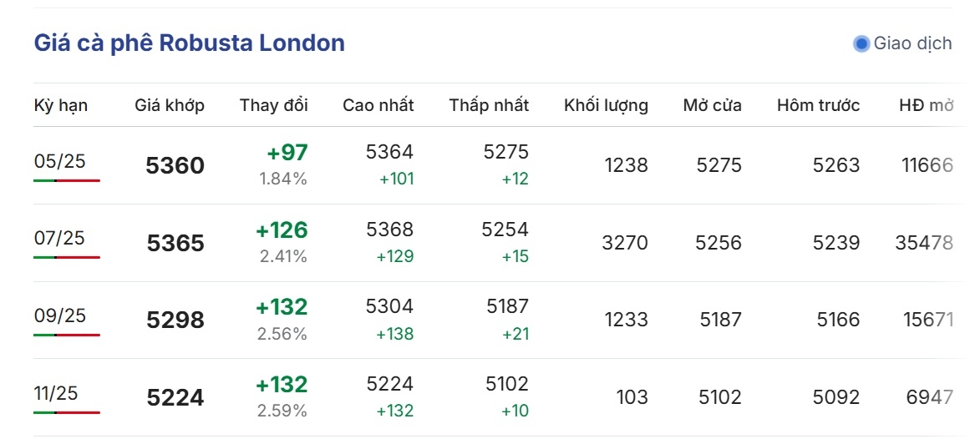Click the +126 change value
This screenshot has width=980, height=444.
click(282, 230)
